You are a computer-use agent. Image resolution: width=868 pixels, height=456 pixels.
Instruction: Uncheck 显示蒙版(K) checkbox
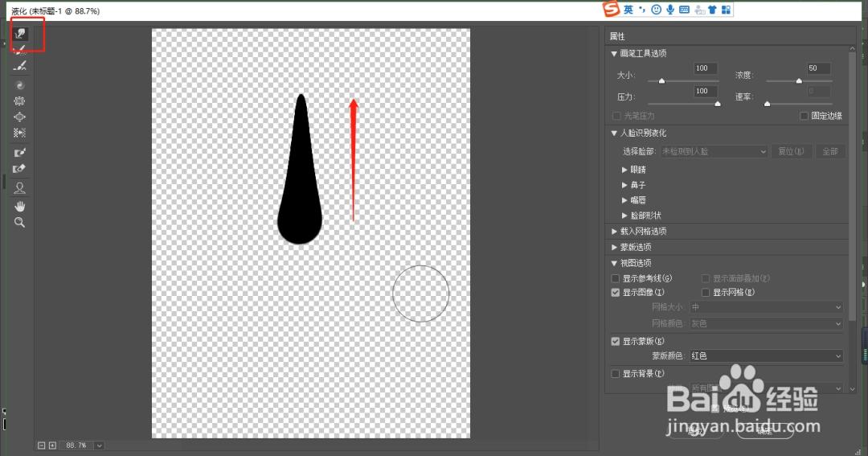point(616,341)
